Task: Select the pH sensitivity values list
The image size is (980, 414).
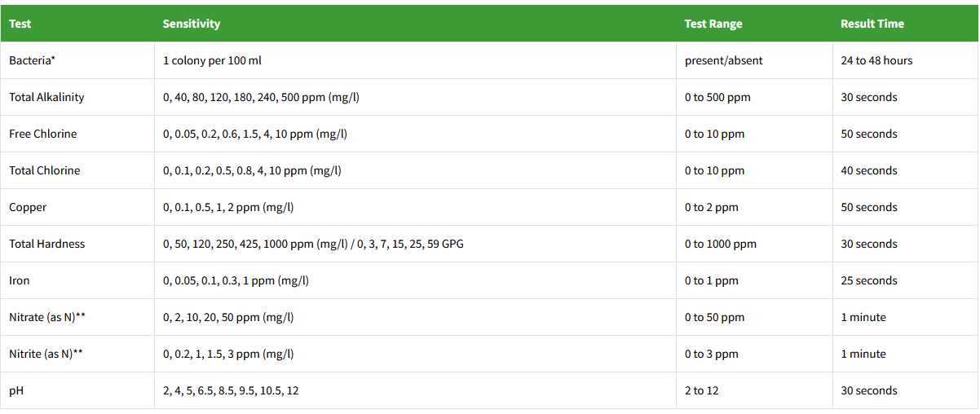Action: pos(231,390)
